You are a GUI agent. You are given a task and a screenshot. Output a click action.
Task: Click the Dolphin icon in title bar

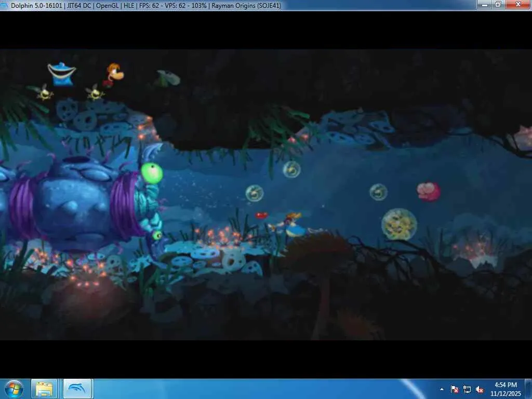(x=4, y=5)
